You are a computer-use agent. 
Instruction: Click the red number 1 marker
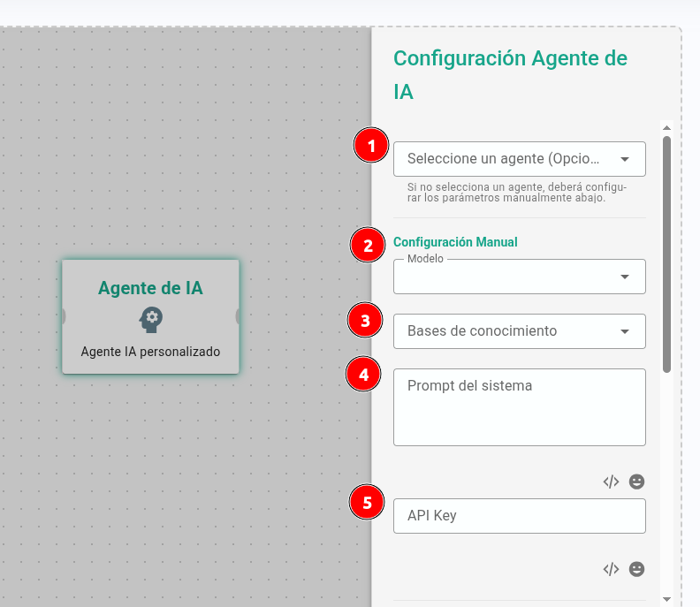point(371,146)
